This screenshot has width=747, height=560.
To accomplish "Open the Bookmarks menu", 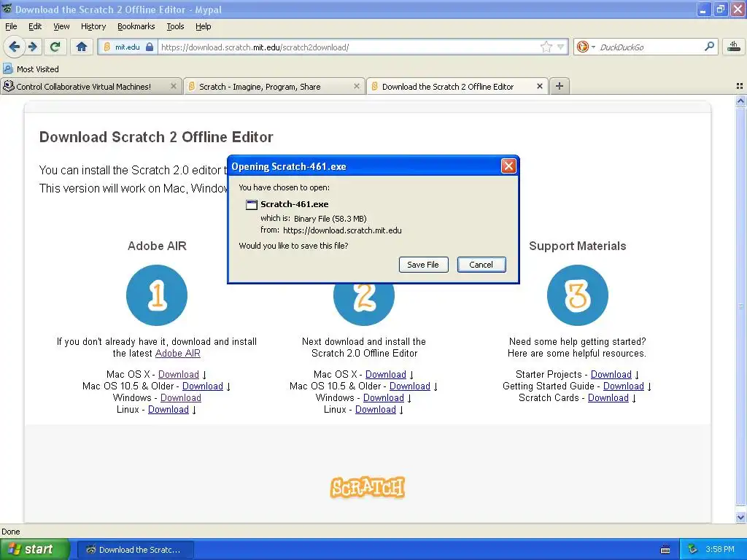I will pyautogui.click(x=136, y=26).
